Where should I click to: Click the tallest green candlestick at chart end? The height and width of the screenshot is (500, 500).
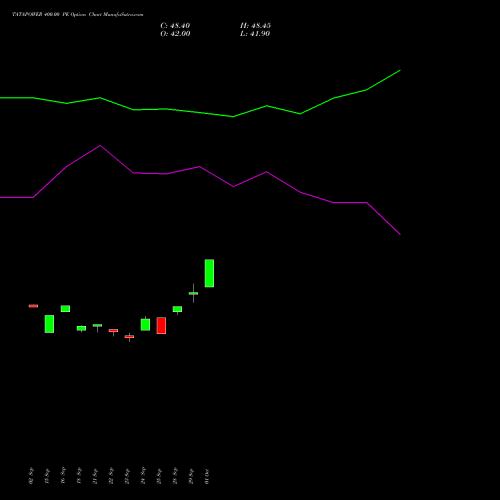click(209, 273)
